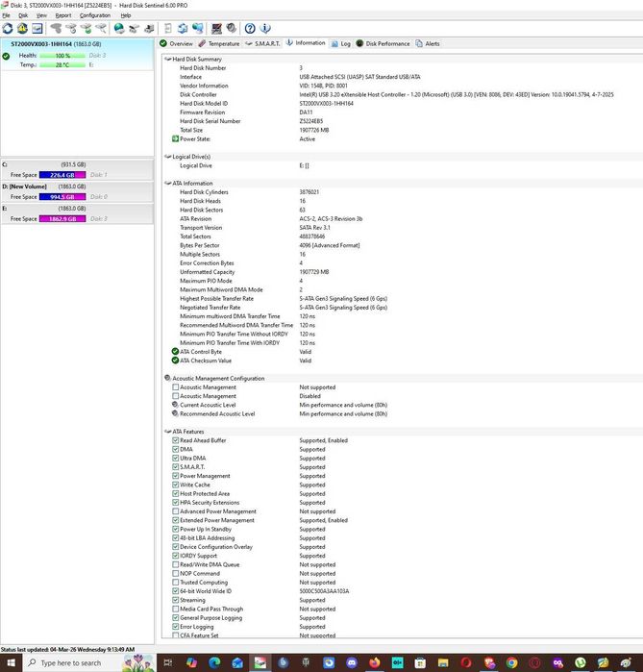Click the monitor configuration toolbar icon

pos(216,28)
